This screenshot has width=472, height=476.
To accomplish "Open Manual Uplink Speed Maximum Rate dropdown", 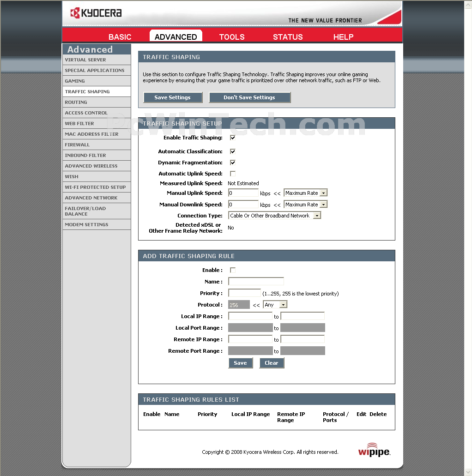I will coord(305,193).
